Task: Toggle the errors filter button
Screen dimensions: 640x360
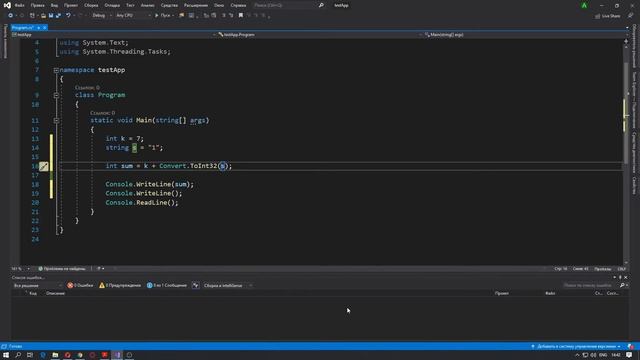Action: 80,285
